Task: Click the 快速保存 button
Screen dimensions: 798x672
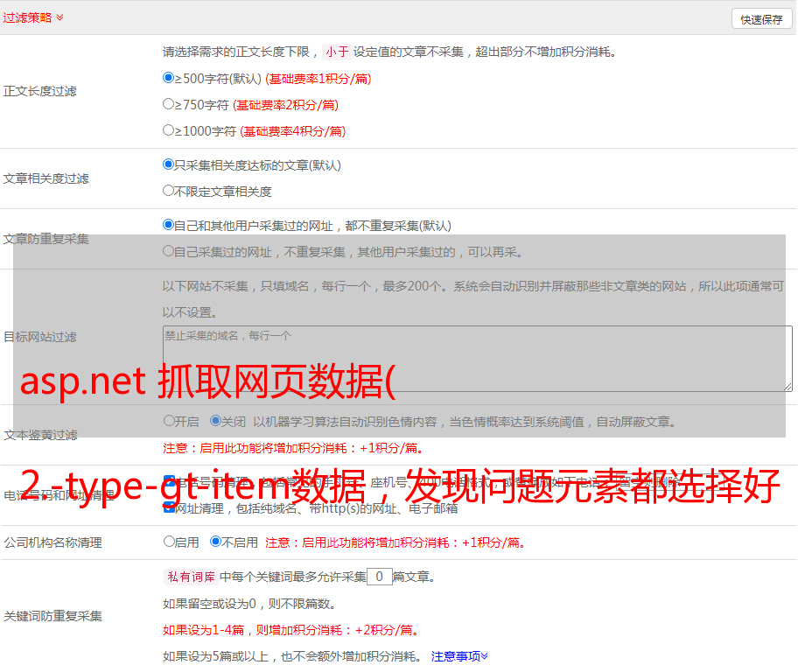Action: (x=761, y=19)
